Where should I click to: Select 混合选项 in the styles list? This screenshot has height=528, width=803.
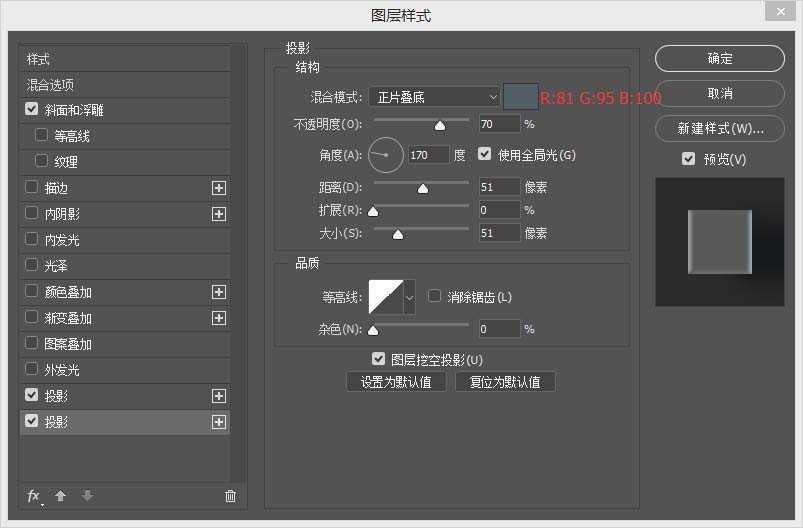(x=50, y=85)
